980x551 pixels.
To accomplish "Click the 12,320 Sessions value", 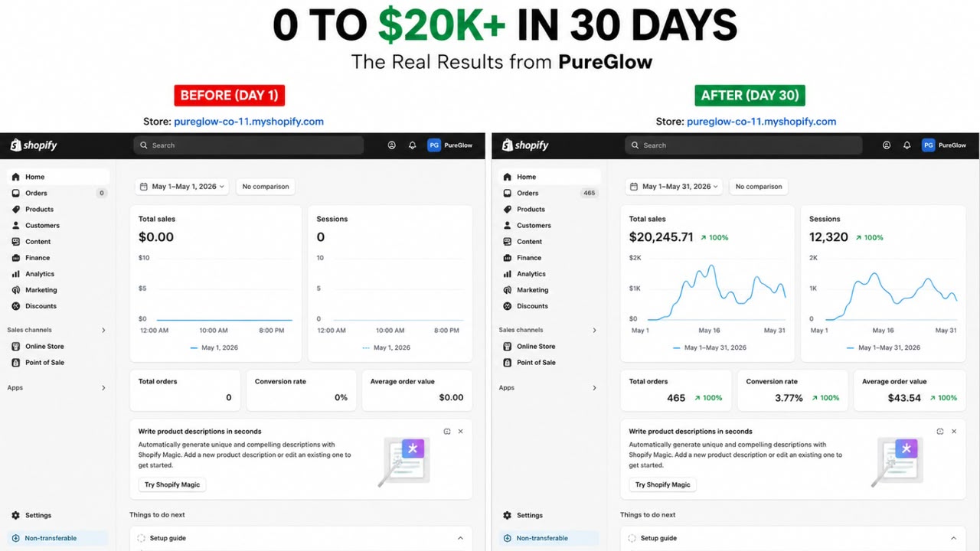I will pos(828,237).
